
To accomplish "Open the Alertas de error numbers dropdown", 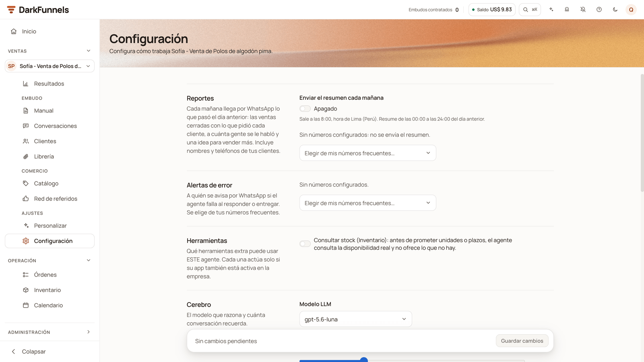I will (367, 203).
